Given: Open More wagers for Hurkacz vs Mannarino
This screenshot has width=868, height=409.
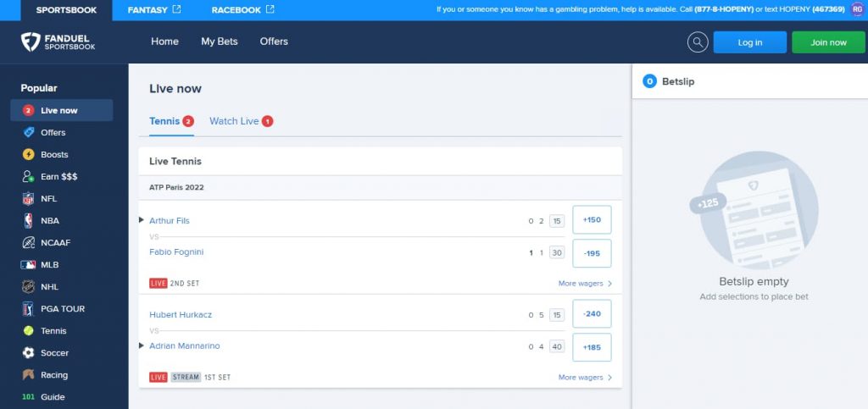Looking at the screenshot, I should (x=585, y=378).
